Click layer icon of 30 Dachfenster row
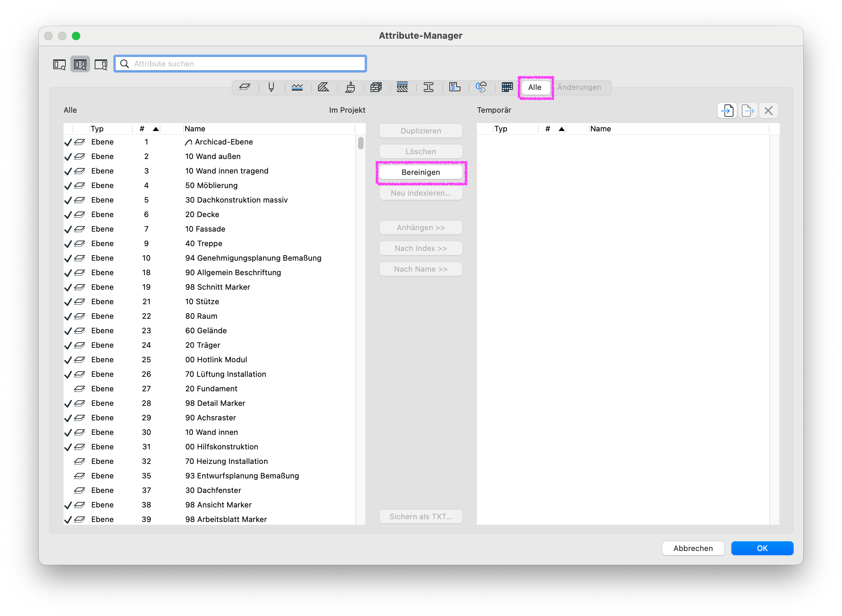 coord(79,491)
